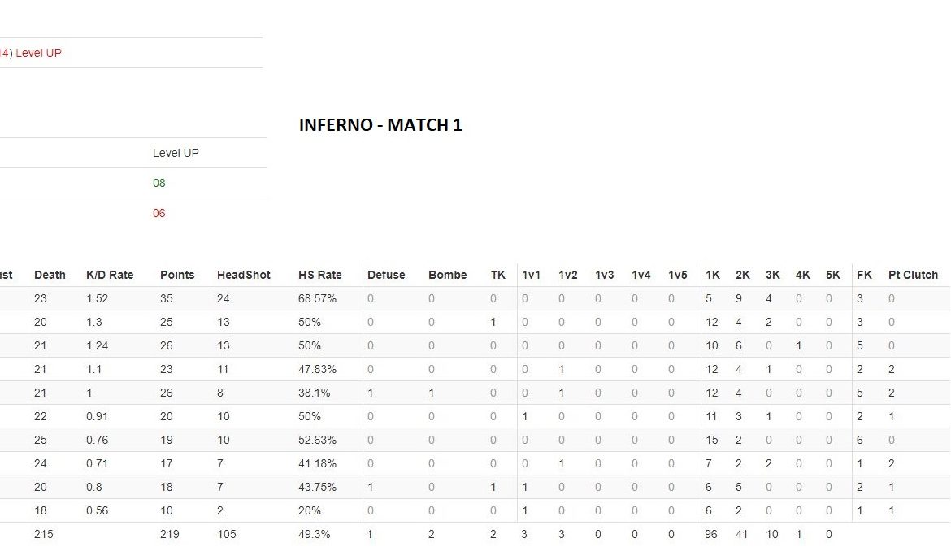Click the Points column header
This screenshot has width=951, height=560.
click(177, 275)
